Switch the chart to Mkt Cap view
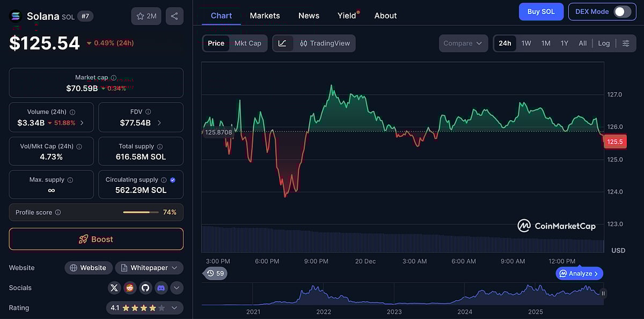This screenshot has width=644, height=319. tap(248, 43)
